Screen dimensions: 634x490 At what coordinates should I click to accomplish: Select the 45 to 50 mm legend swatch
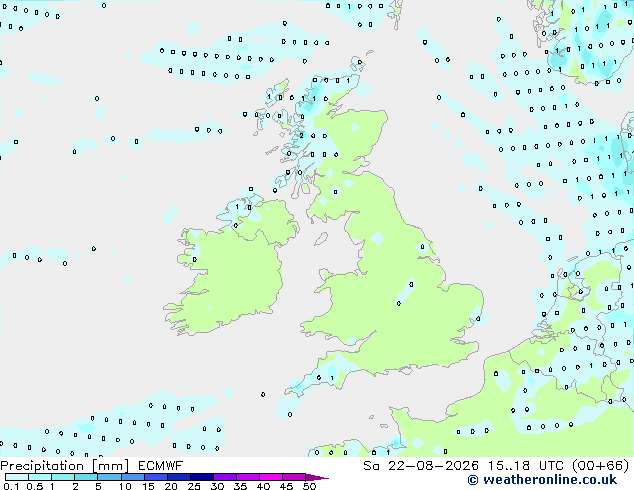click(294, 477)
